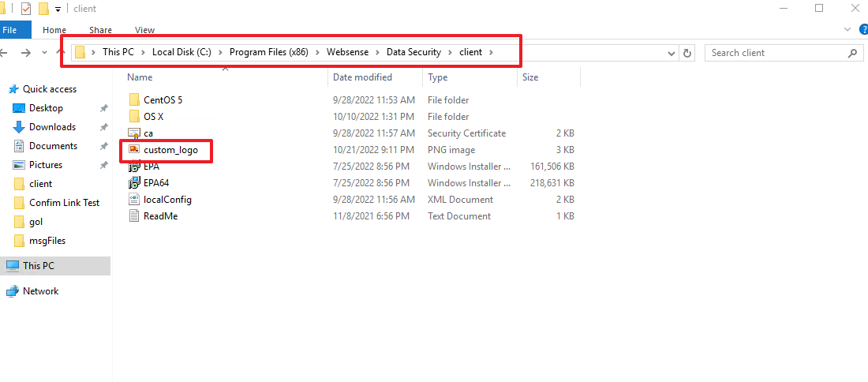
Task: Select the custom_logo PNG image icon
Action: tap(134, 150)
